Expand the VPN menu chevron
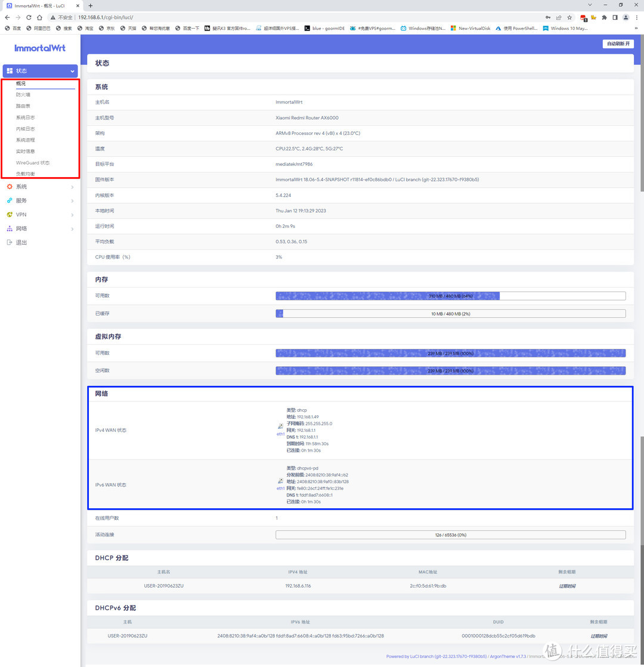Image resolution: width=644 pixels, height=667 pixels. (x=72, y=215)
